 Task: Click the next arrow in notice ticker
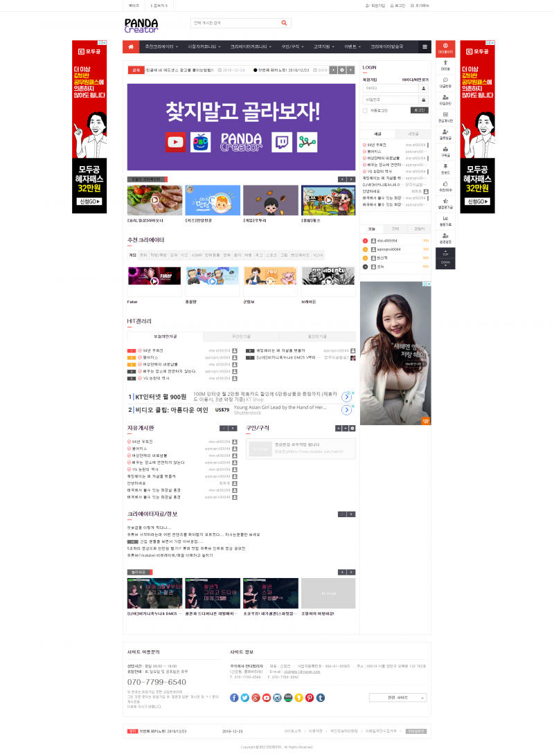pyautogui.click(x=351, y=70)
